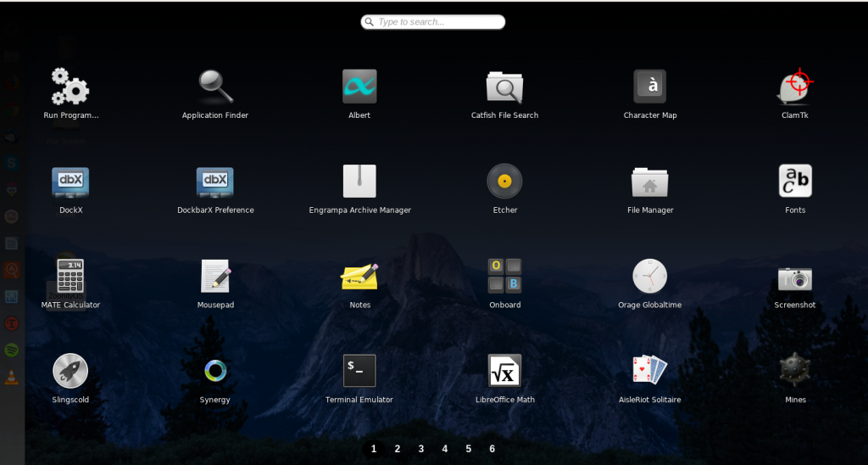Screen dimensions: 868x465
Task: Jump to page 4 of apps
Action: (x=444, y=449)
